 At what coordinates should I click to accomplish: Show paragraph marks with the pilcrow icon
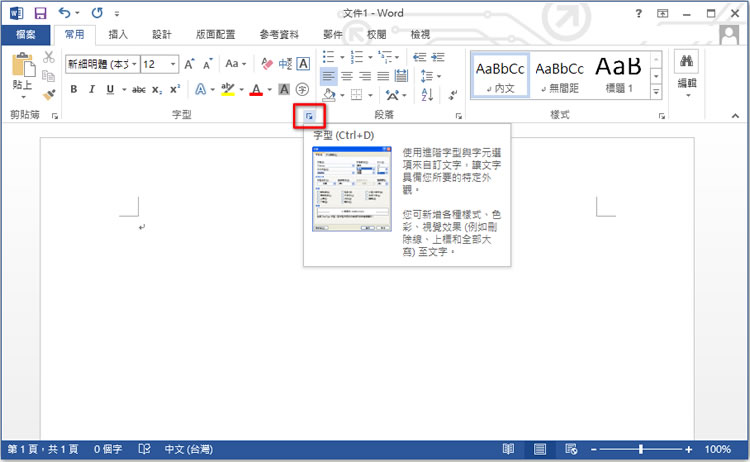452,95
